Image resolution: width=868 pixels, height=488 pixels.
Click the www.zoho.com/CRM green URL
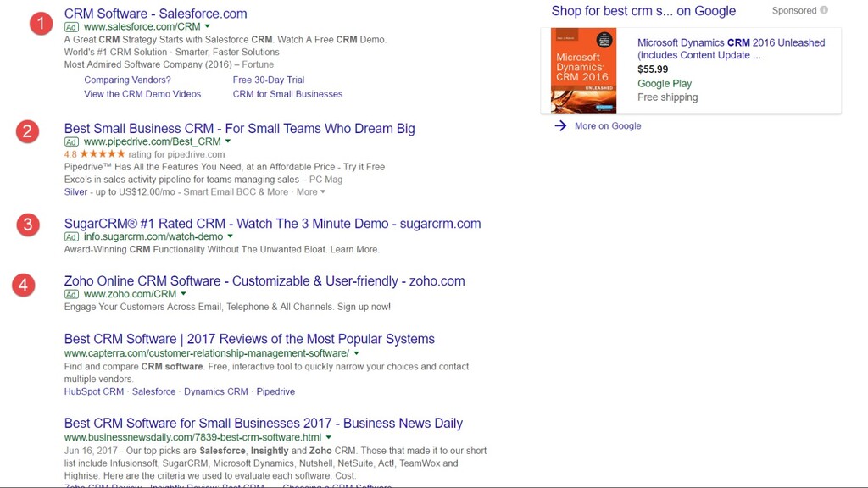[x=130, y=294]
